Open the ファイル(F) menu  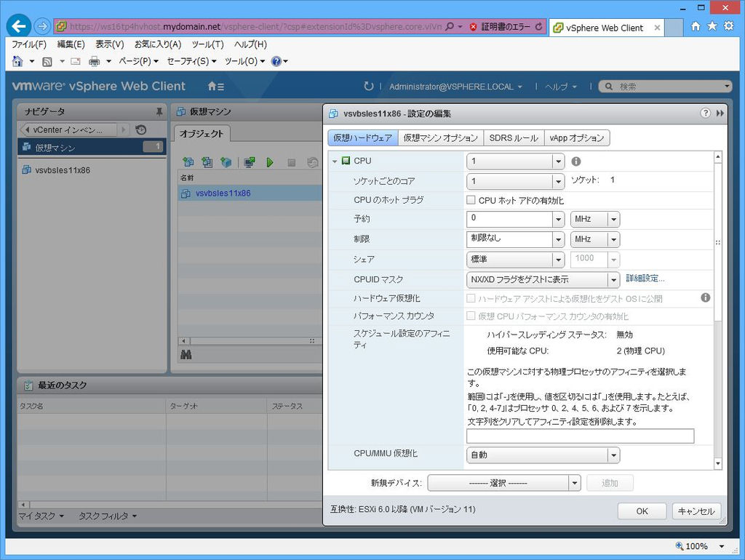29,44
